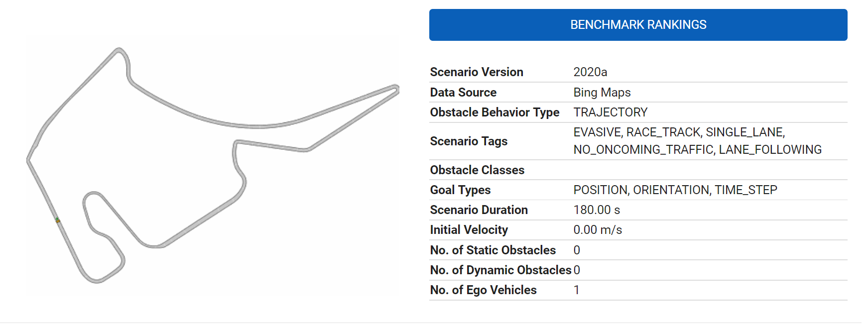Click the Scenario Tags label
This screenshot has width=868, height=327.
[x=469, y=141]
